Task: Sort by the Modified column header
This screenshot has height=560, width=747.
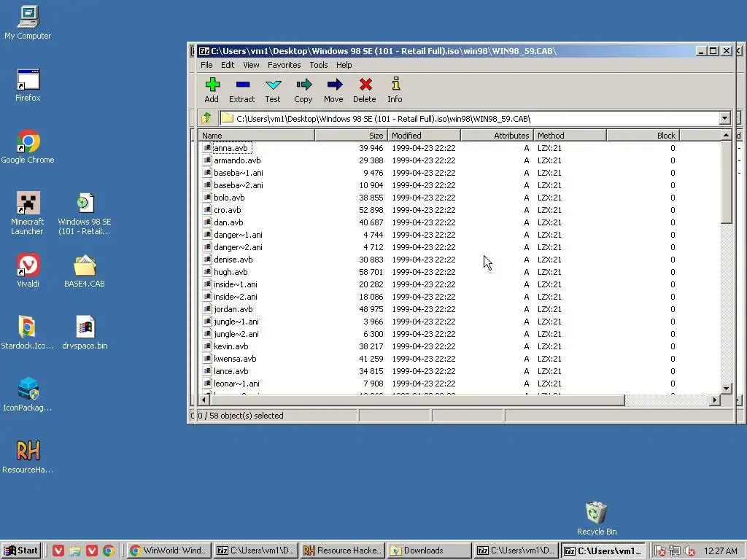Action: click(x=424, y=135)
